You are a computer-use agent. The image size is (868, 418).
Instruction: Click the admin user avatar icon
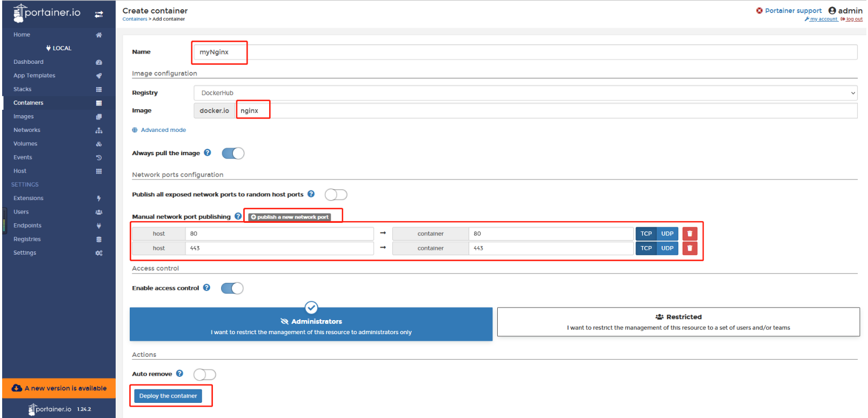[832, 10]
